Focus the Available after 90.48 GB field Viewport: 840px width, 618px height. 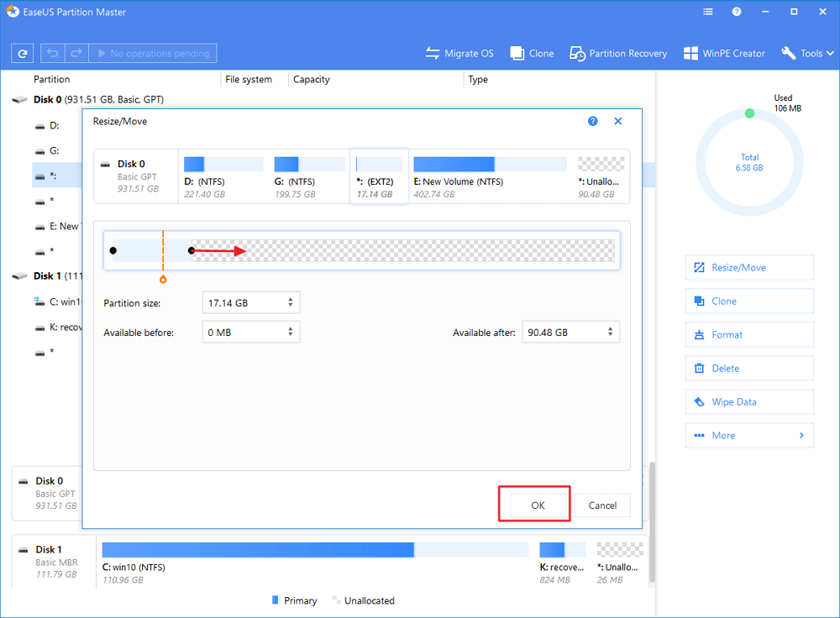click(570, 332)
